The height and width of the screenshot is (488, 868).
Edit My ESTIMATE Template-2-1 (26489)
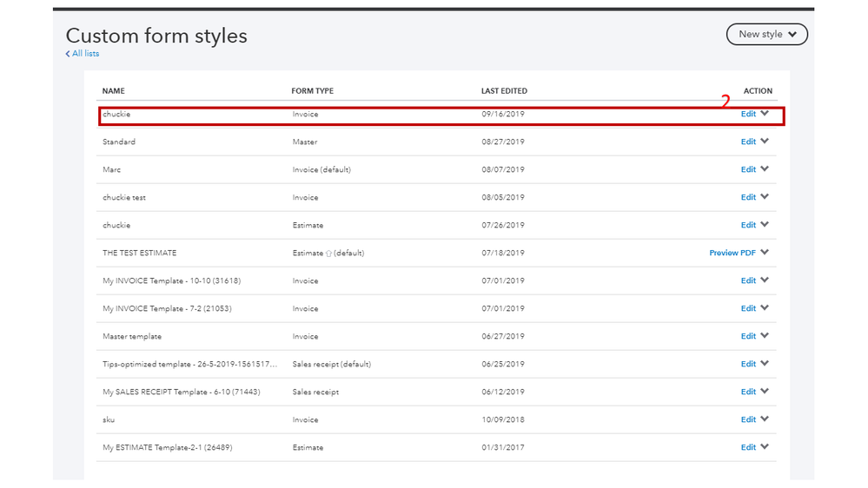748,447
